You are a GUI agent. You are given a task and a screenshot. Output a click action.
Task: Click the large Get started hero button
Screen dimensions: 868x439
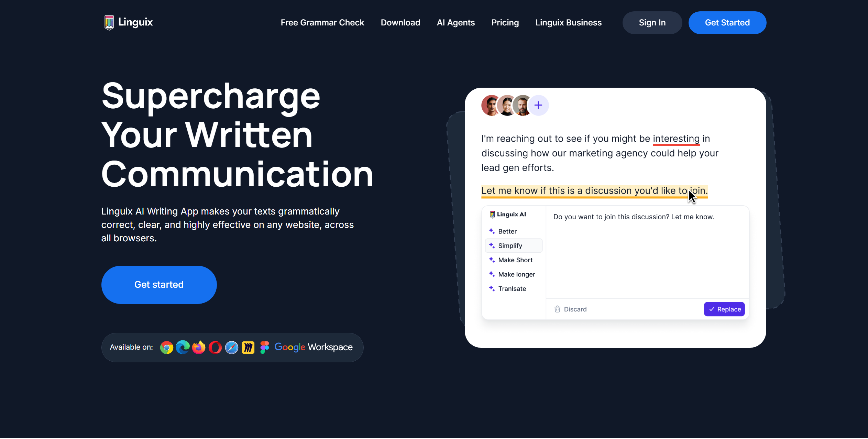tap(159, 285)
